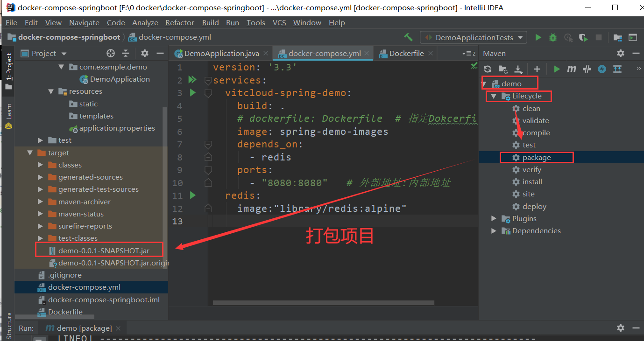The width and height of the screenshot is (644, 341).
Task: Select the demo [package] tab in the Run panel
Action: pos(84,328)
